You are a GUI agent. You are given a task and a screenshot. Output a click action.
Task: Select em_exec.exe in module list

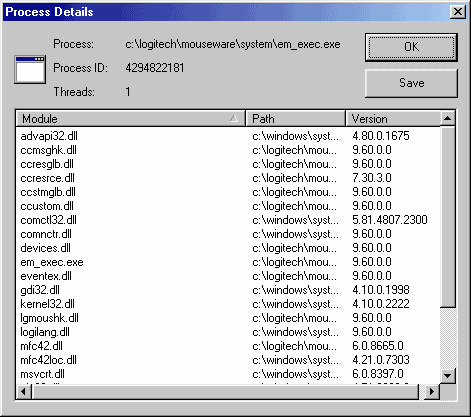tap(52, 262)
